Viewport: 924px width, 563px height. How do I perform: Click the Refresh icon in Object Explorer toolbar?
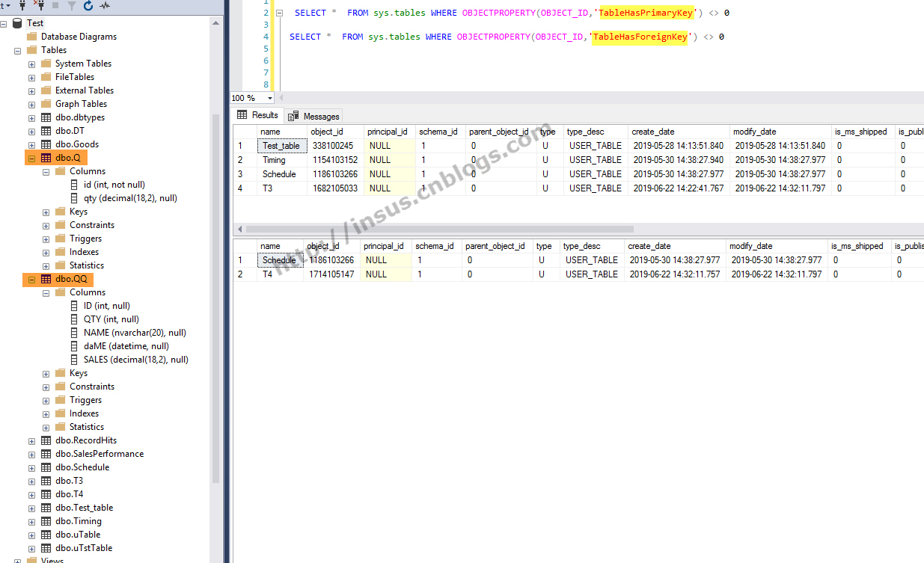click(88, 5)
